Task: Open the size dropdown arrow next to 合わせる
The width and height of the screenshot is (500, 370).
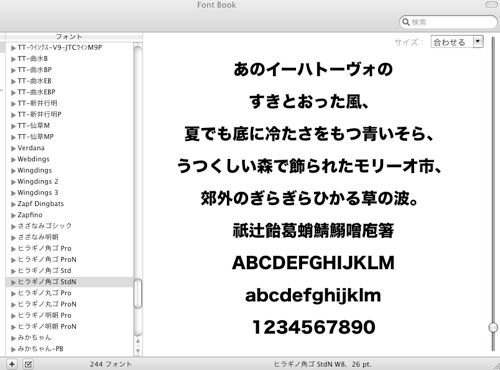Action: [x=478, y=42]
